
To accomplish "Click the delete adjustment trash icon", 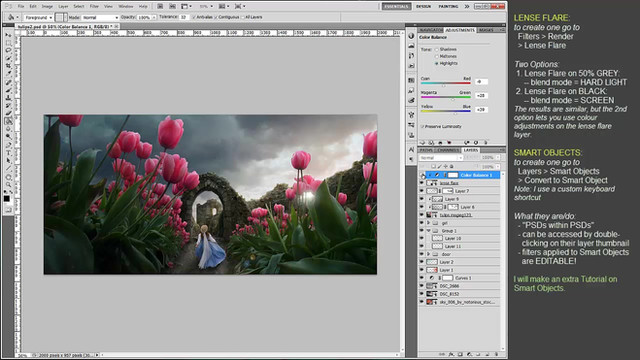I will pyautogui.click(x=485, y=142).
